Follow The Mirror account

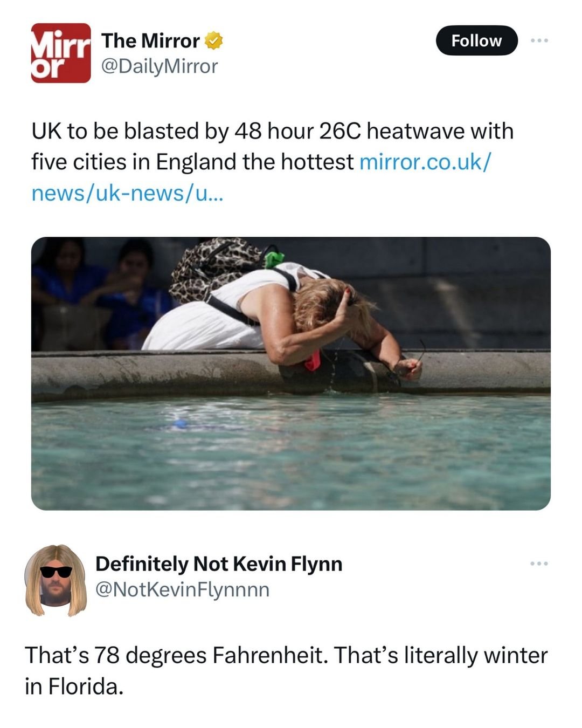click(x=476, y=40)
